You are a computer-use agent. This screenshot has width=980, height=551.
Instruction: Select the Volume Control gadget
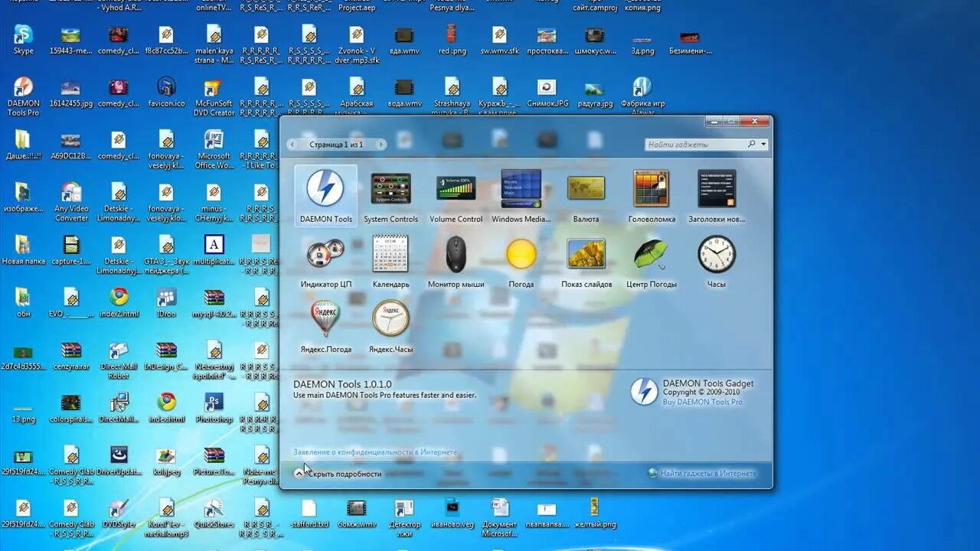coord(456,197)
